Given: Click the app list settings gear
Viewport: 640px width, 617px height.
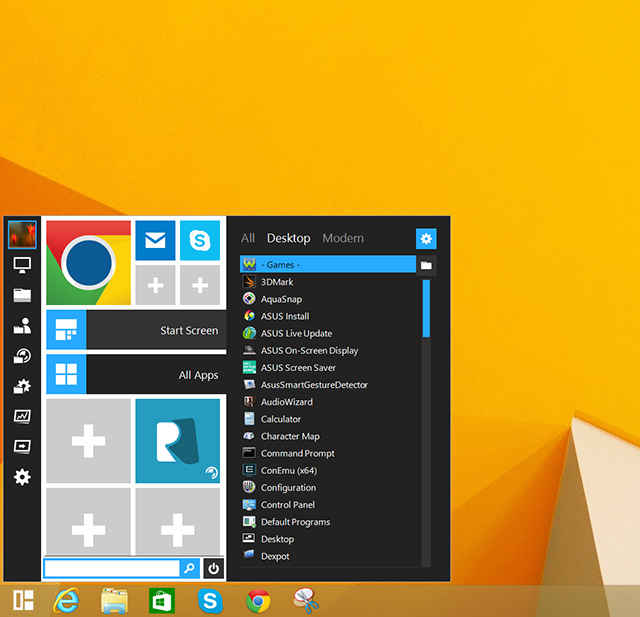Looking at the screenshot, I should [x=426, y=239].
